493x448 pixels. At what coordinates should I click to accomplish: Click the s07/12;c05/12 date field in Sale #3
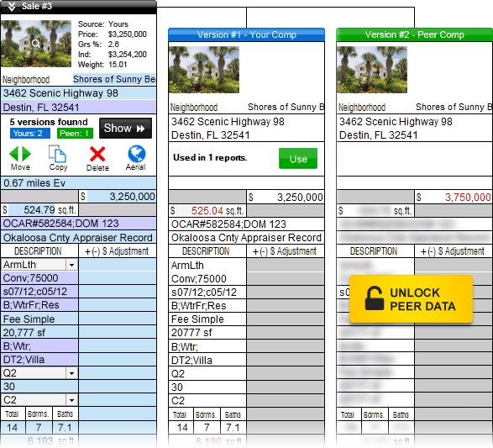tap(39, 292)
